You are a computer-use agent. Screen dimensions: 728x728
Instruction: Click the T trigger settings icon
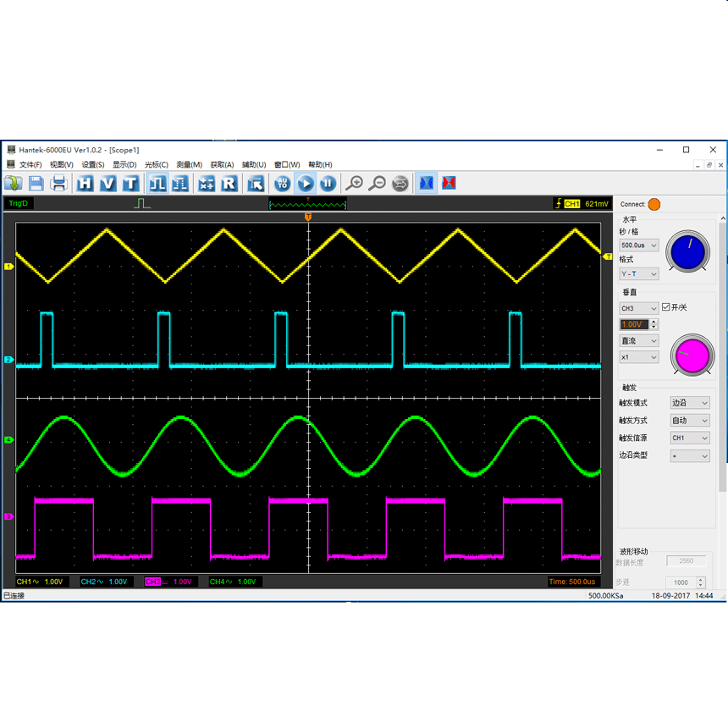[130, 184]
